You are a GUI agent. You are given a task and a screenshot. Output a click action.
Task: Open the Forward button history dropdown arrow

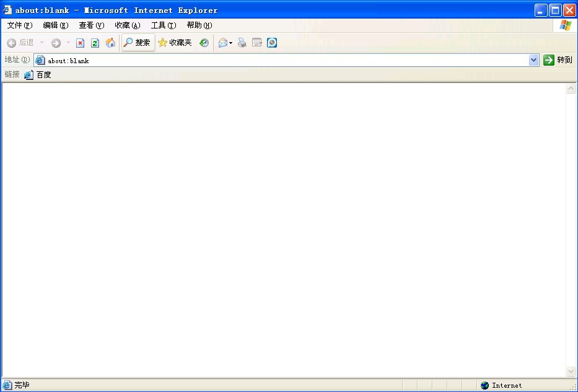click(68, 43)
